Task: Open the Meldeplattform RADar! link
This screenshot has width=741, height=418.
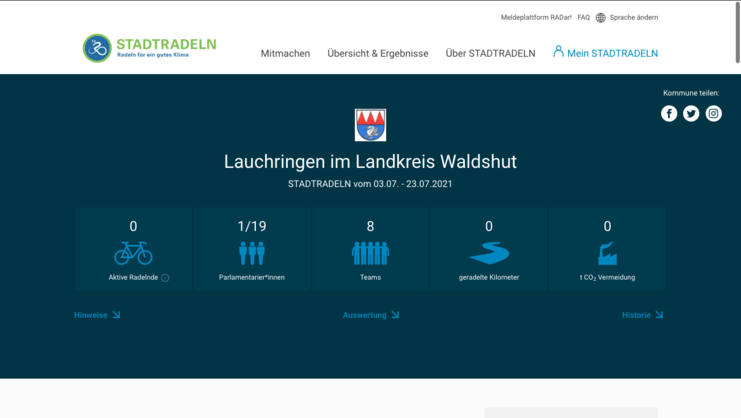Action: [536, 17]
